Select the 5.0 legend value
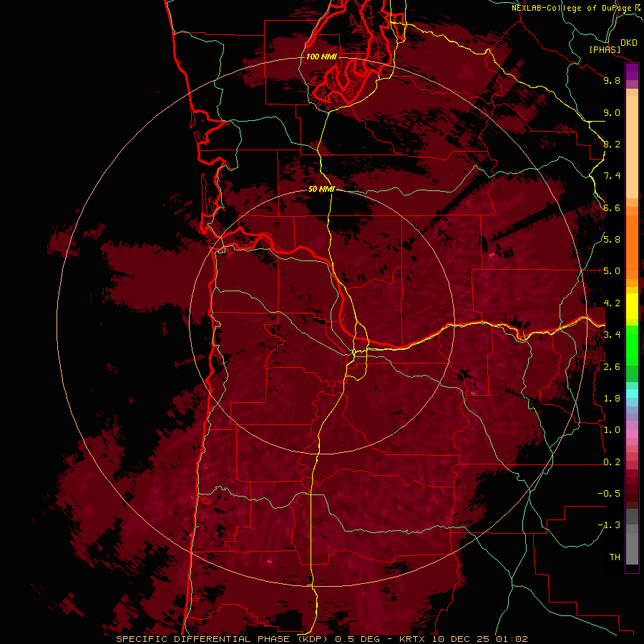Screen dimensions: 644x644 coord(612,271)
